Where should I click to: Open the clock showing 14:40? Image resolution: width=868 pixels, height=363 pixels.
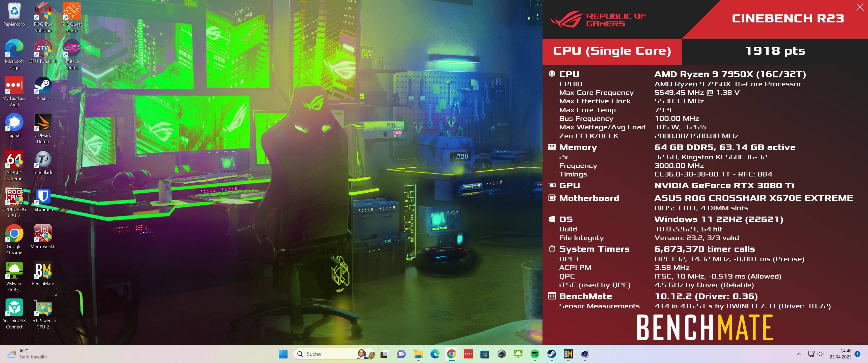tap(840, 354)
